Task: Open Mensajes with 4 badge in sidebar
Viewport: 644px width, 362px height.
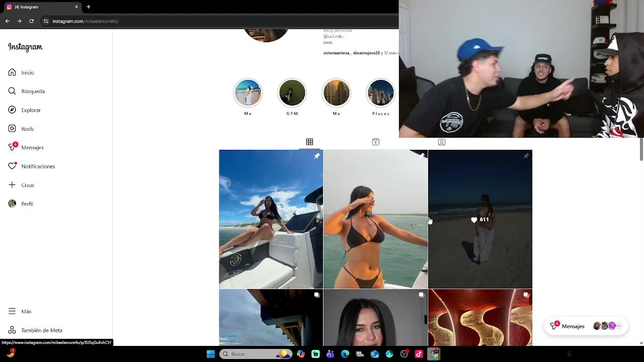Action: pos(26,147)
